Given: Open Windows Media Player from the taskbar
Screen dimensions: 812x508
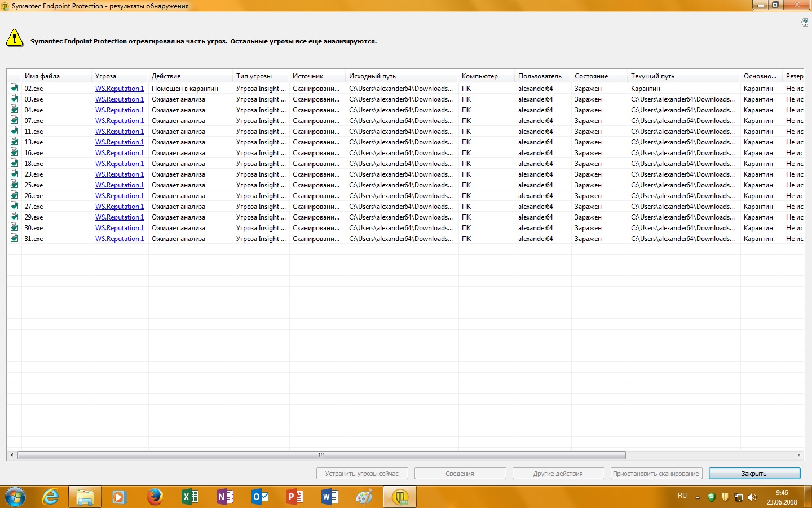Looking at the screenshot, I should (x=119, y=497).
